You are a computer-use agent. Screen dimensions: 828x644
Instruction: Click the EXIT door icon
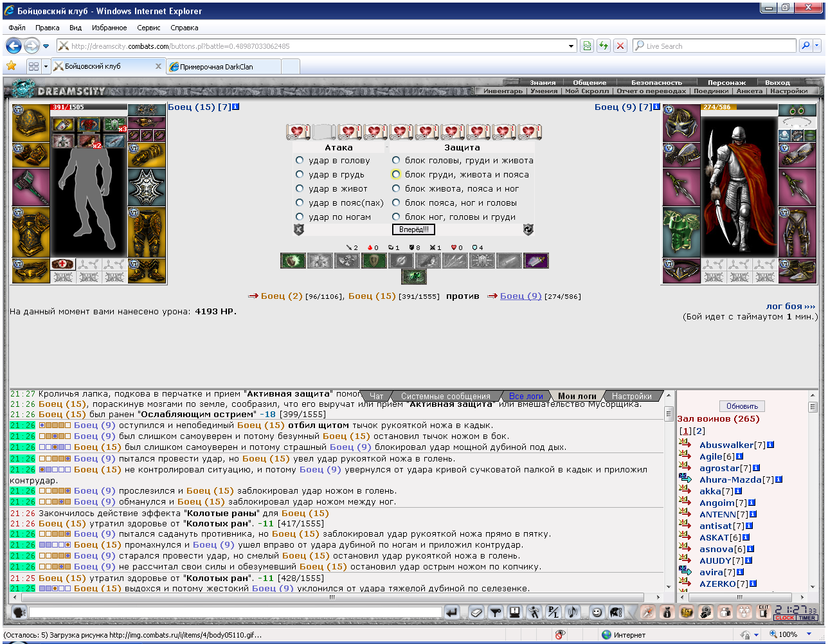(763, 612)
